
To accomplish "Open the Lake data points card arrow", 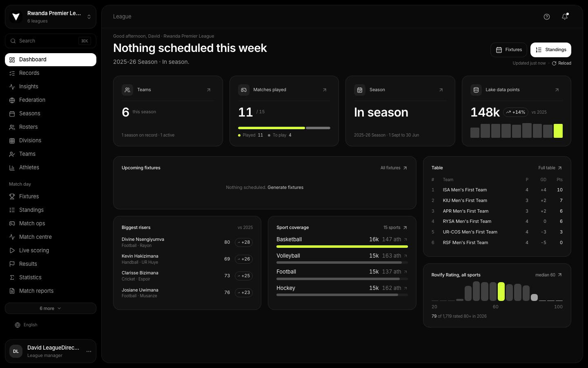I will coord(557,90).
